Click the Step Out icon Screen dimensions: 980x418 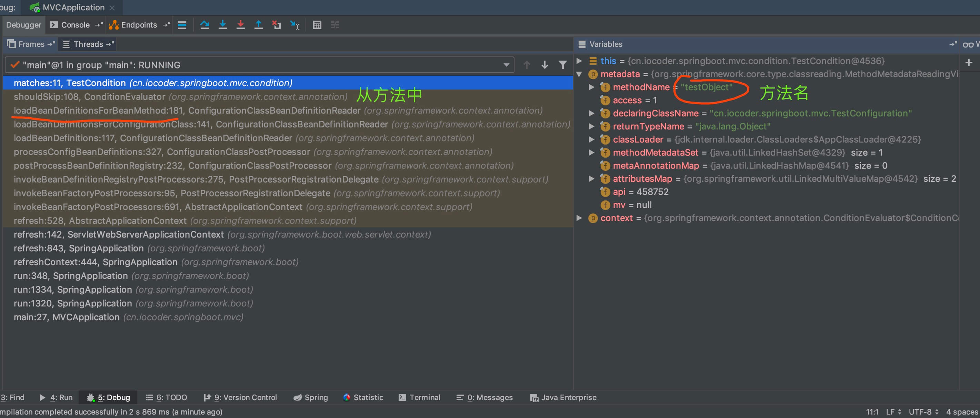(x=258, y=25)
